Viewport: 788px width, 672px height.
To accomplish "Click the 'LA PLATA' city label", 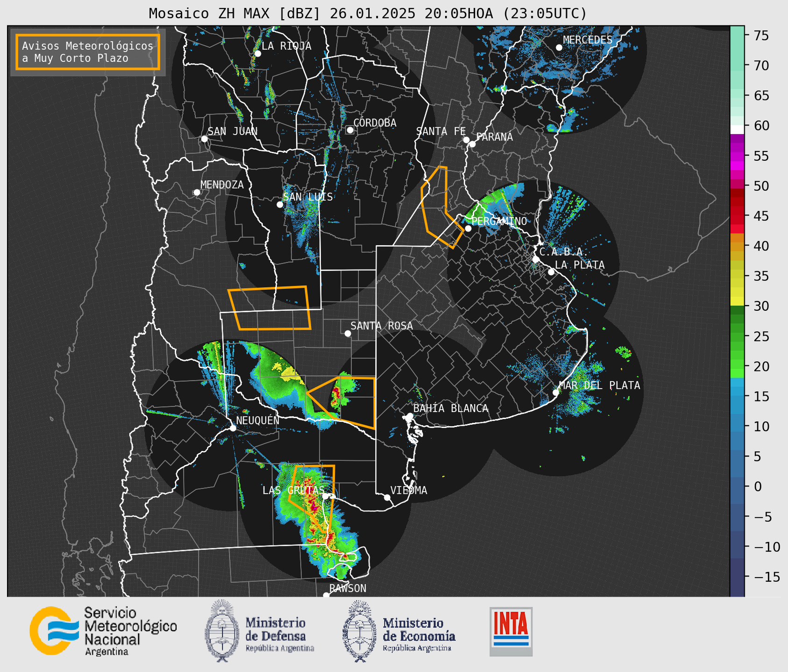I will [580, 265].
